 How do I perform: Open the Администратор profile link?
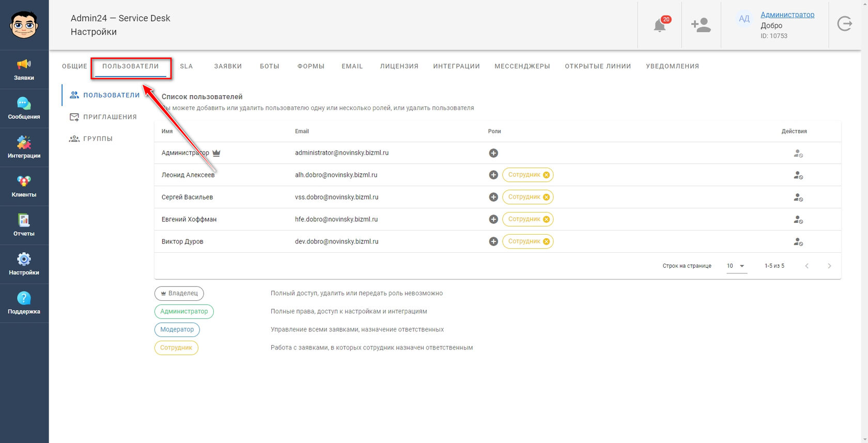click(787, 14)
